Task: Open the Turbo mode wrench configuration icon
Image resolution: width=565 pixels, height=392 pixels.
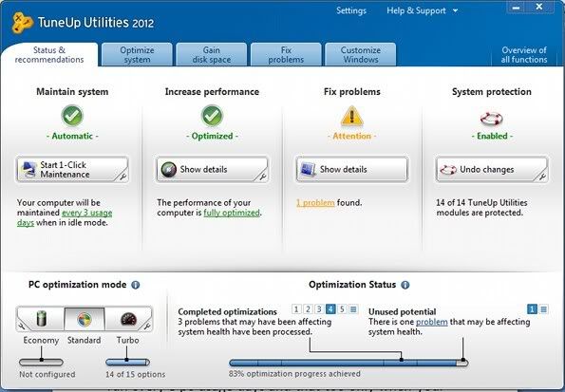Action: pos(147,327)
